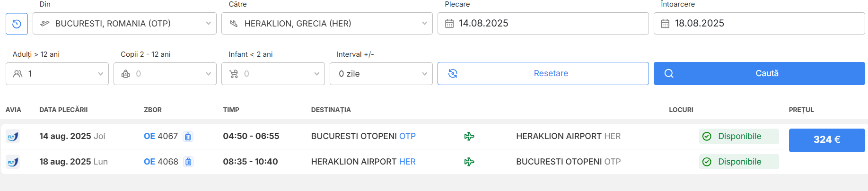Select the 324 € price button

[x=826, y=140]
